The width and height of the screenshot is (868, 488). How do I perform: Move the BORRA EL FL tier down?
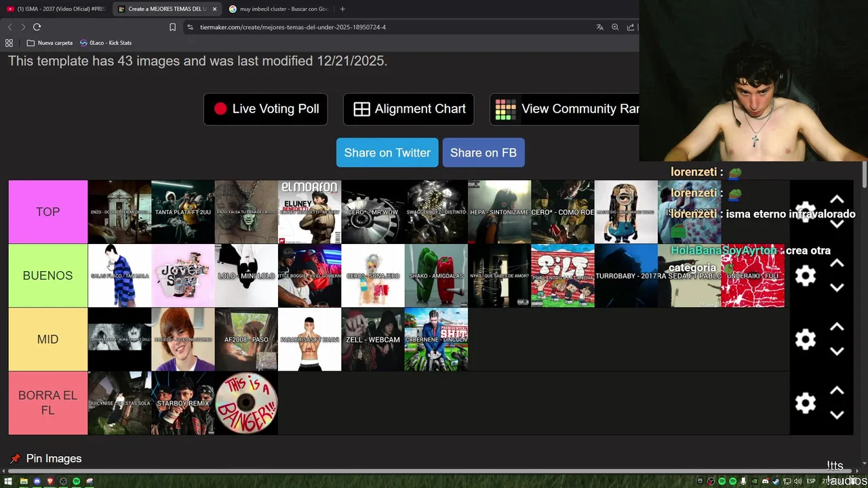837,415
